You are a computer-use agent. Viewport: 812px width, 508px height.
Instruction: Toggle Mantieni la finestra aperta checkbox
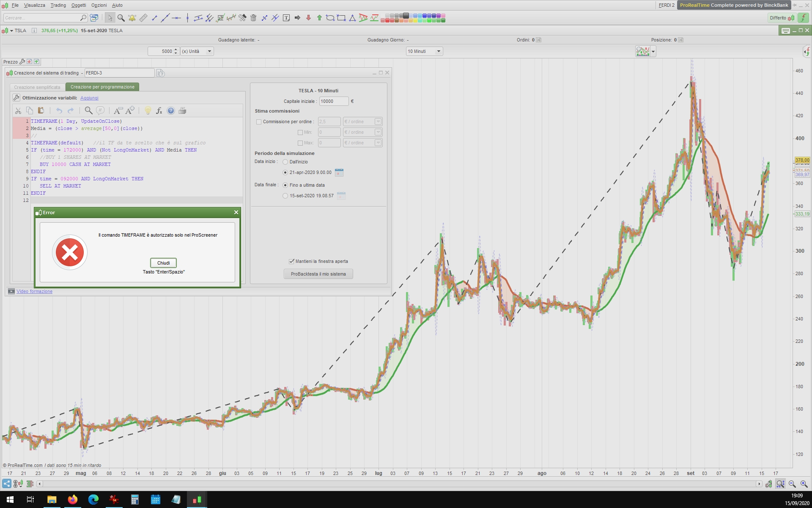291,261
